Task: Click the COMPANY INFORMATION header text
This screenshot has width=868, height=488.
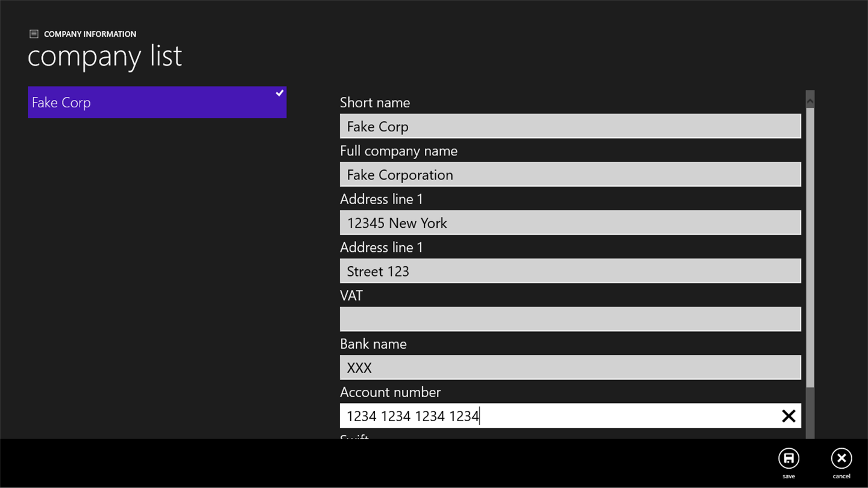Action: point(90,34)
